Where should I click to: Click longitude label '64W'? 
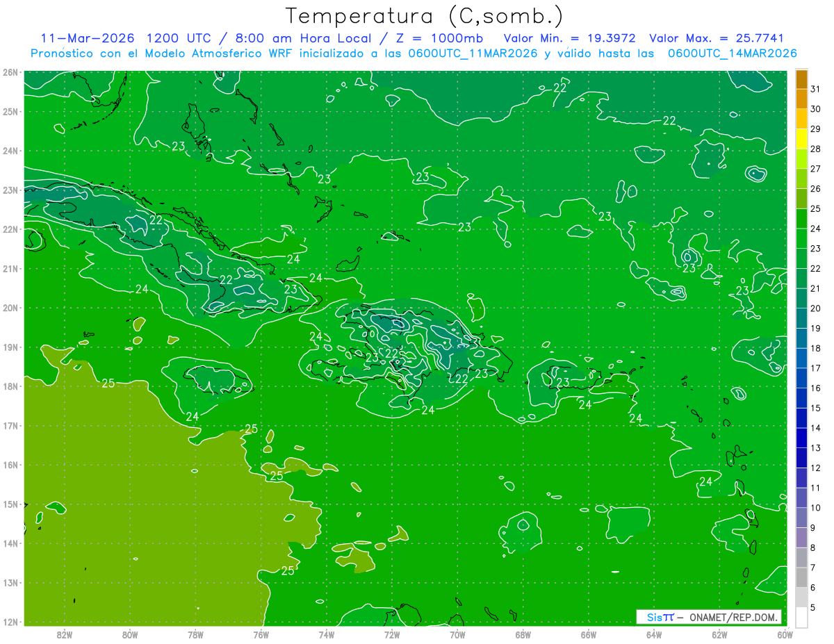[654, 634]
